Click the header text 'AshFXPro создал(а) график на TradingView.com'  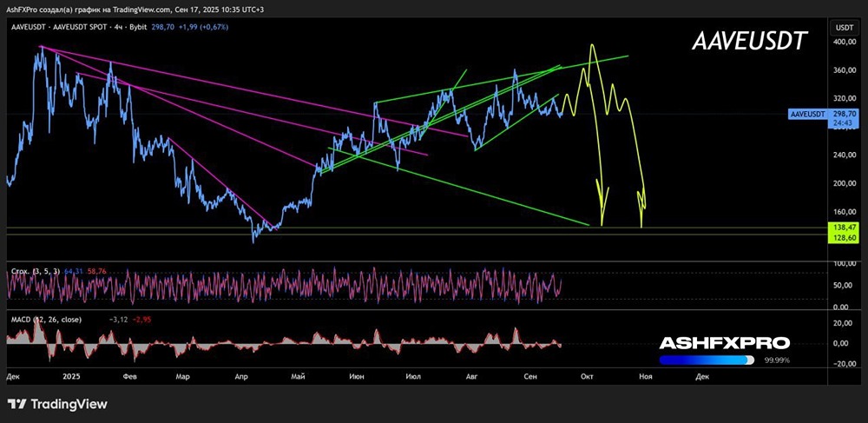(89, 10)
